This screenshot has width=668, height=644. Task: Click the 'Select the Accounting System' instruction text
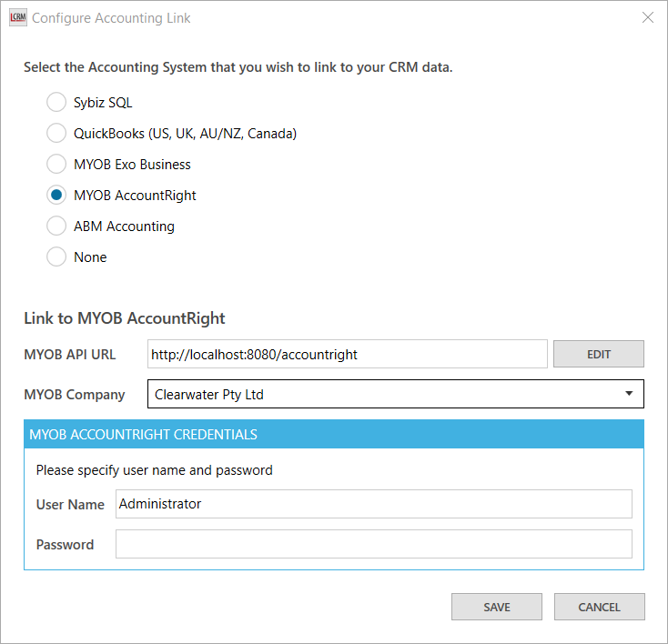coord(238,67)
